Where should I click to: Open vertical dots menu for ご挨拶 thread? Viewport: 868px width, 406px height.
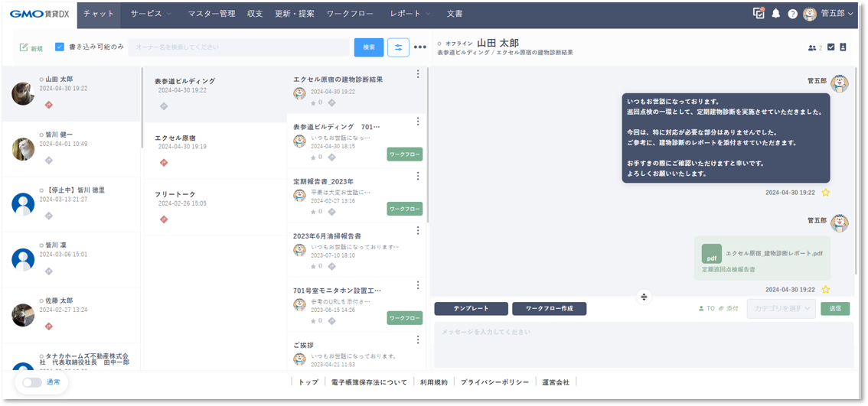pyautogui.click(x=418, y=339)
